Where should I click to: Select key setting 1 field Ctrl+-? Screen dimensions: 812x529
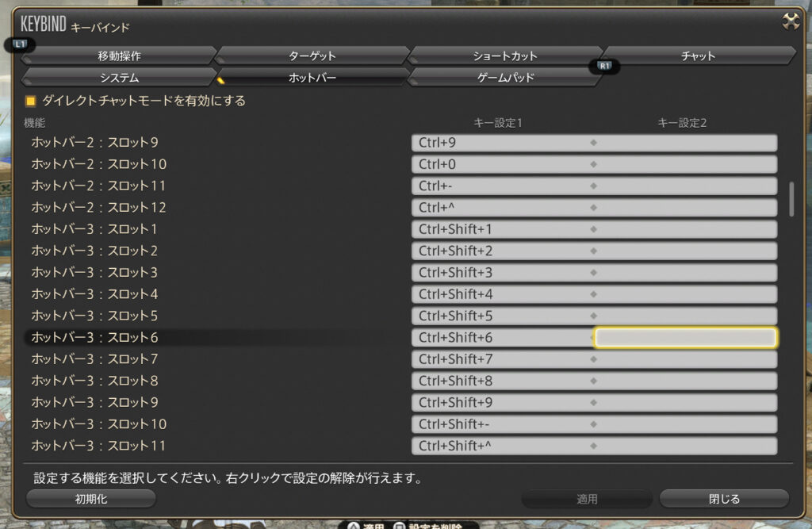pyautogui.click(x=502, y=186)
